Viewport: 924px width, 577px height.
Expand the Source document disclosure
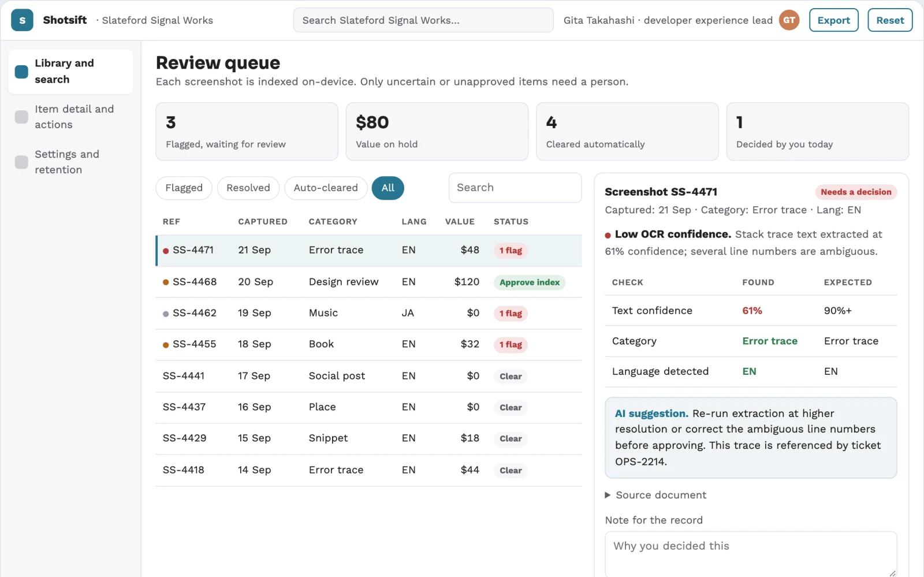point(655,495)
